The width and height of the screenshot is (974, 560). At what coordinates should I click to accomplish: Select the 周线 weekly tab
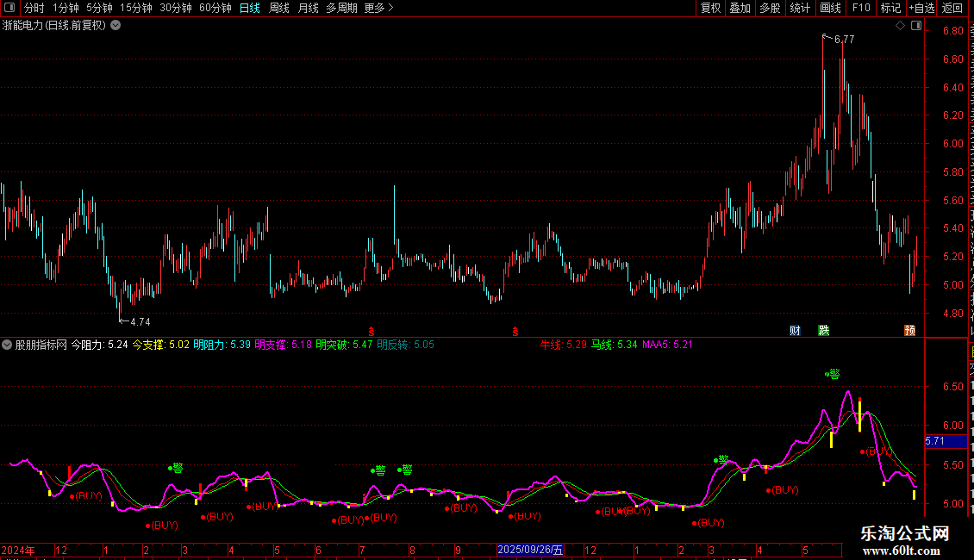(279, 8)
